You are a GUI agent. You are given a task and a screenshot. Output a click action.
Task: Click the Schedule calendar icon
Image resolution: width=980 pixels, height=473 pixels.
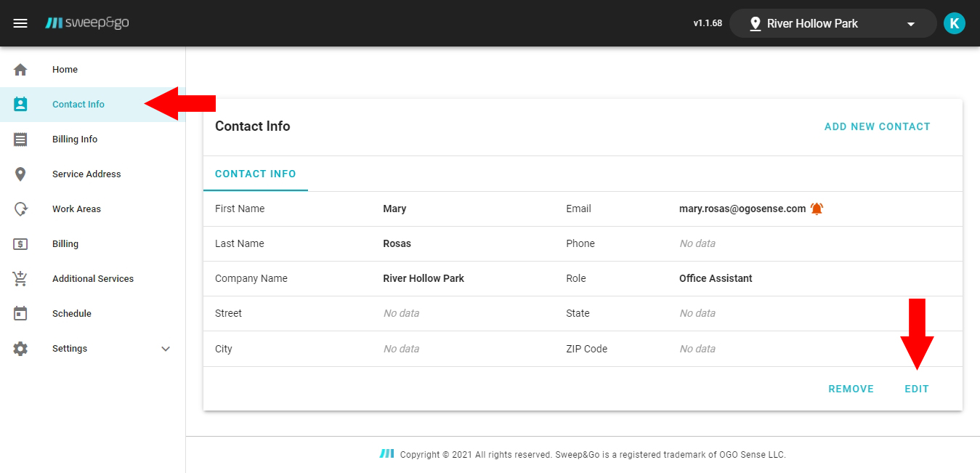point(20,314)
